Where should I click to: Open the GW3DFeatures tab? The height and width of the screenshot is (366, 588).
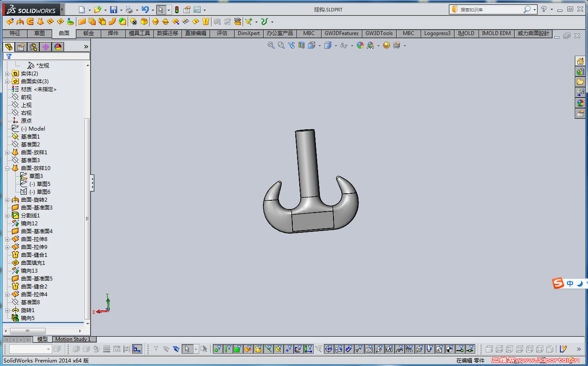click(342, 33)
